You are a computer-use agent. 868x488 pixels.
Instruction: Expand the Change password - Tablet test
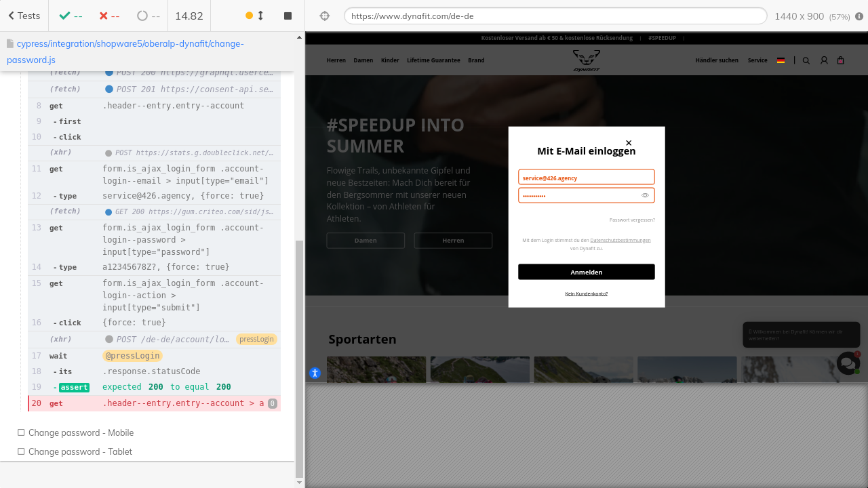coord(80,451)
